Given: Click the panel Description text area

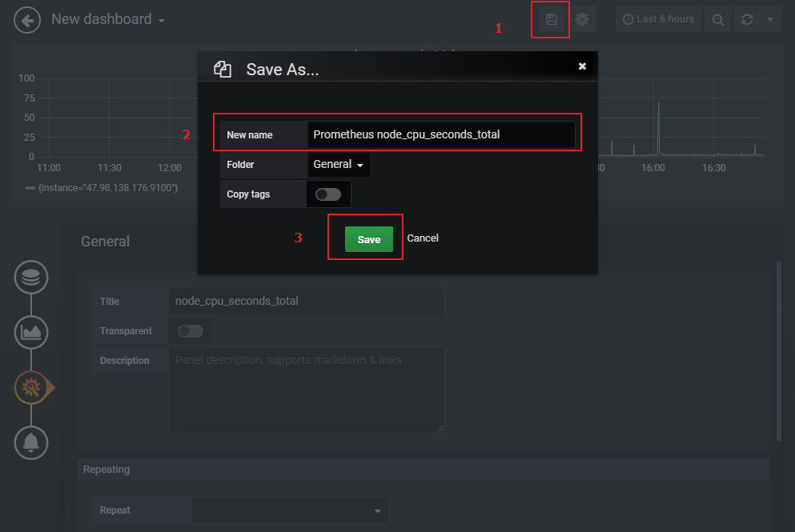Looking at the screenshot, I should point(307,390).
